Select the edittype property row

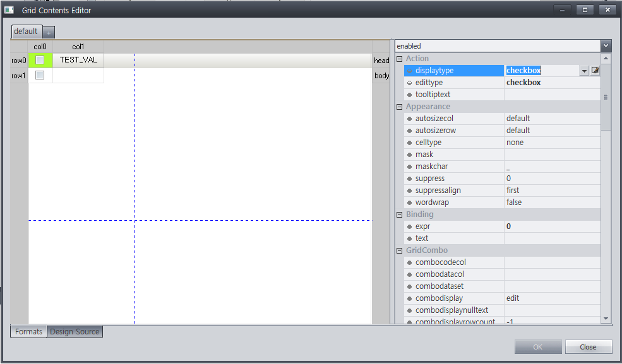pyautogui.click(x=454, y=83)
